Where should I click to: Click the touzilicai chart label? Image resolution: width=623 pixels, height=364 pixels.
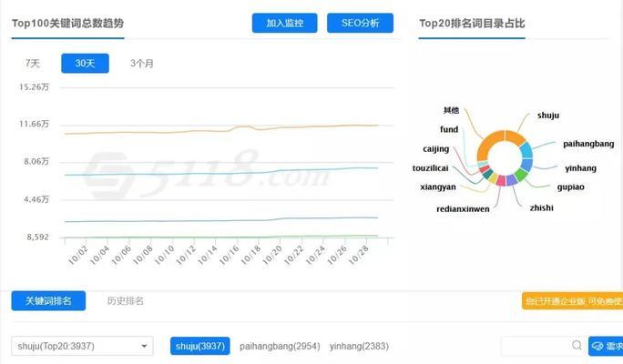430,168
